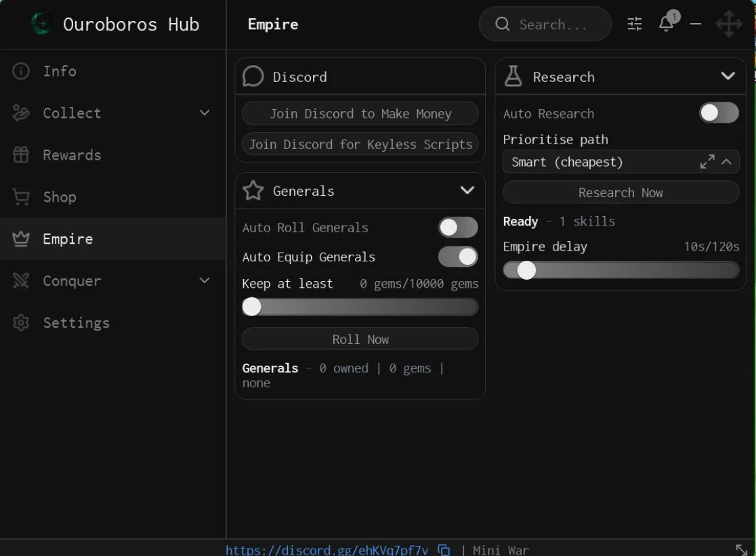Click the Keep at least gems slider
Screen dimensions: 756x556
tap(360, 307)
